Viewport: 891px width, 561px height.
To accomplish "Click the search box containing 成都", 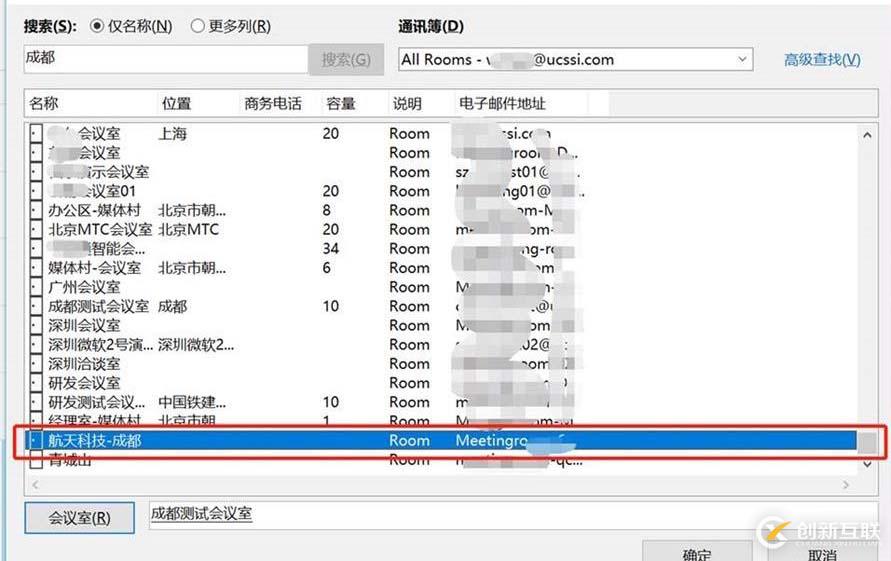I will coord(165,59).
